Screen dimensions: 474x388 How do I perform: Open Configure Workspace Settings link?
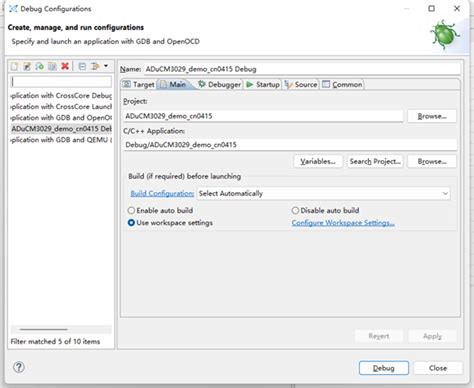(343, 223)
